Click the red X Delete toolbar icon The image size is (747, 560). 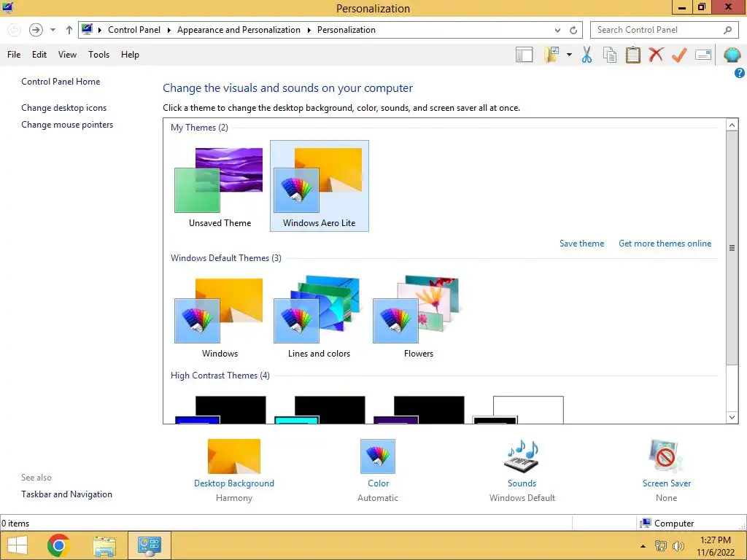pyautogui.click(x=656, y=55)
